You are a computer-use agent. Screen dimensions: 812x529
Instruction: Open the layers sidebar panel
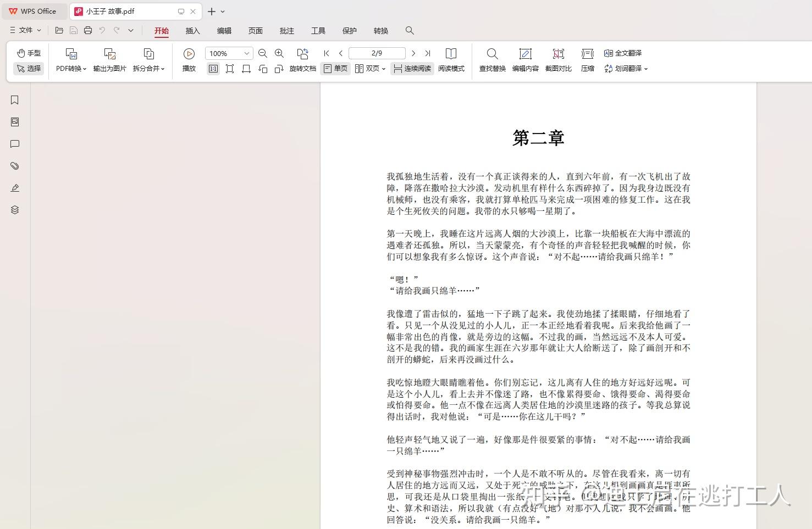[15, 210]
